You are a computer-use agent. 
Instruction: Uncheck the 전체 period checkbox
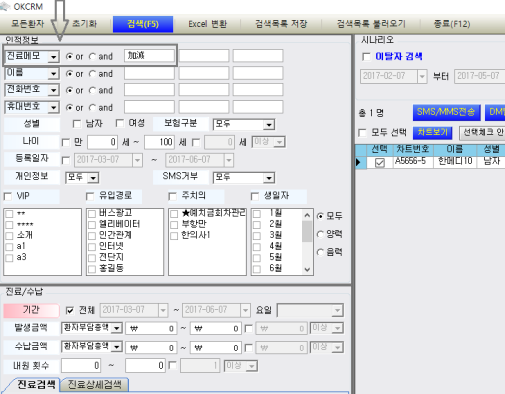pyautogui.click(x=70, y=311)
